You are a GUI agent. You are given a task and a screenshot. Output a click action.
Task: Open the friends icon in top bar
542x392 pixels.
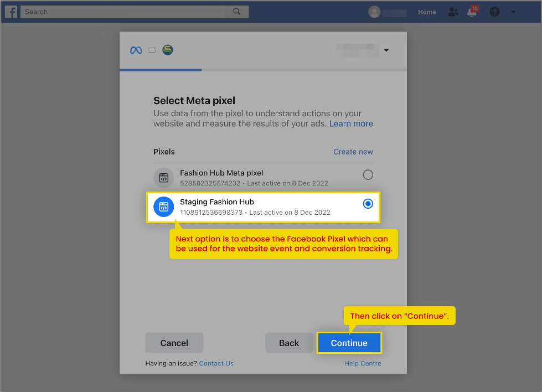pos(453,12)
